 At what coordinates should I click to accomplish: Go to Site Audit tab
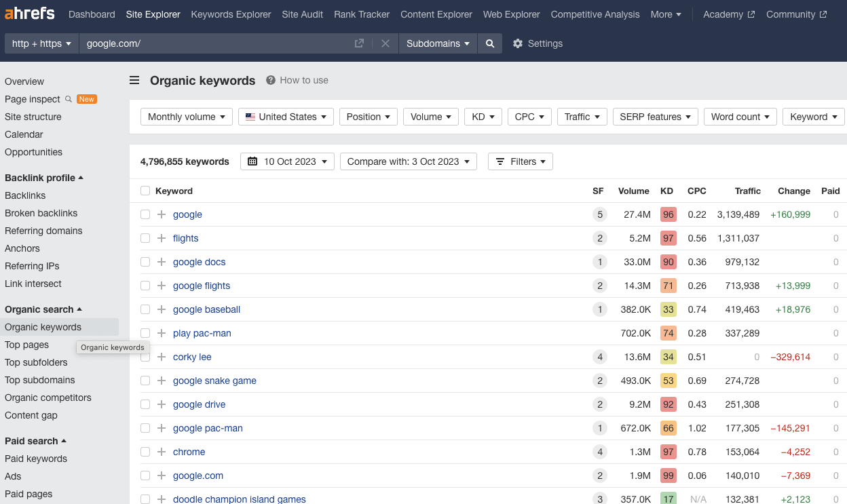303,14
